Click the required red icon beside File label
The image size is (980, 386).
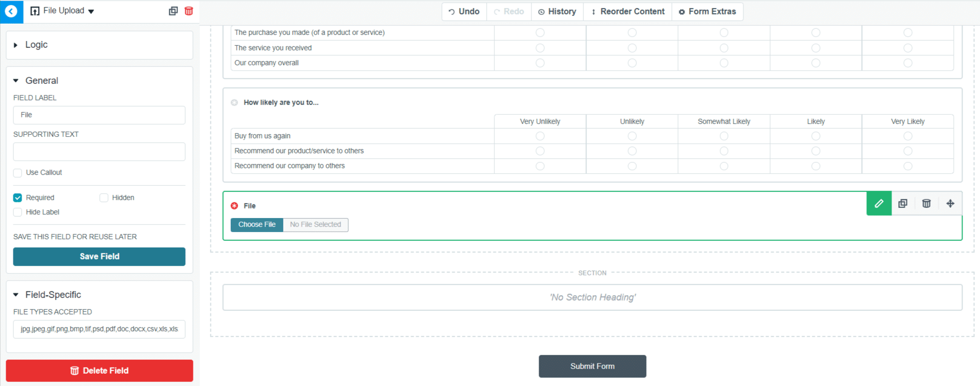[x=235, y=206]
